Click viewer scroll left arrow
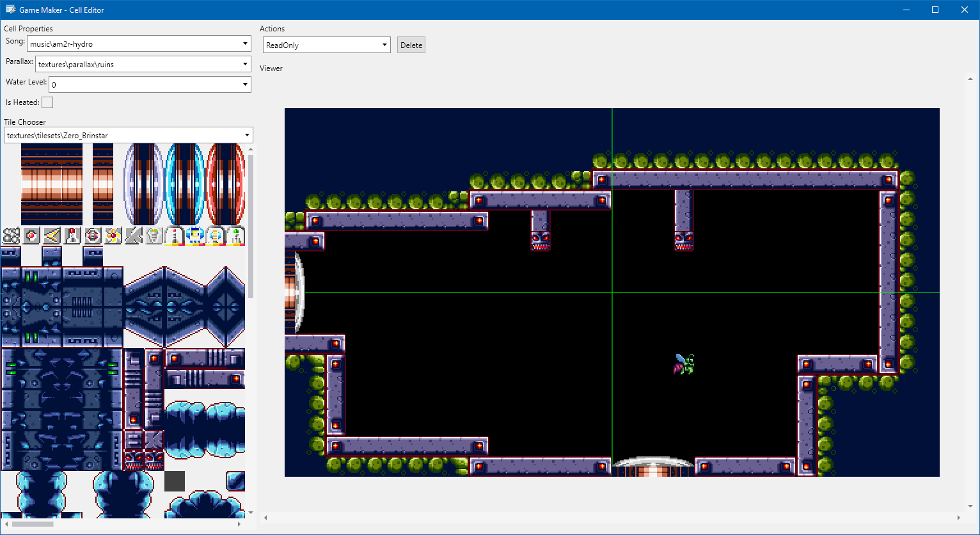This screenshot has width=980, height=535. 266,518
